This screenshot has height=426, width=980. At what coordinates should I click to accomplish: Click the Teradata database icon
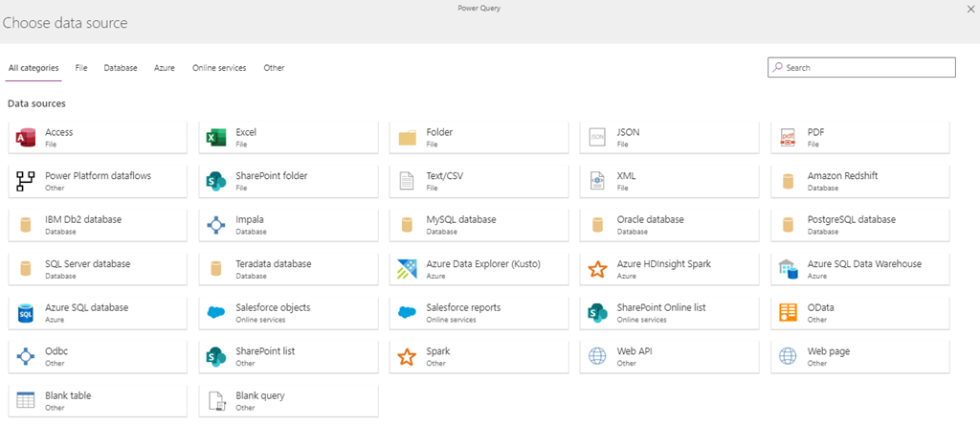coord(216,269)
